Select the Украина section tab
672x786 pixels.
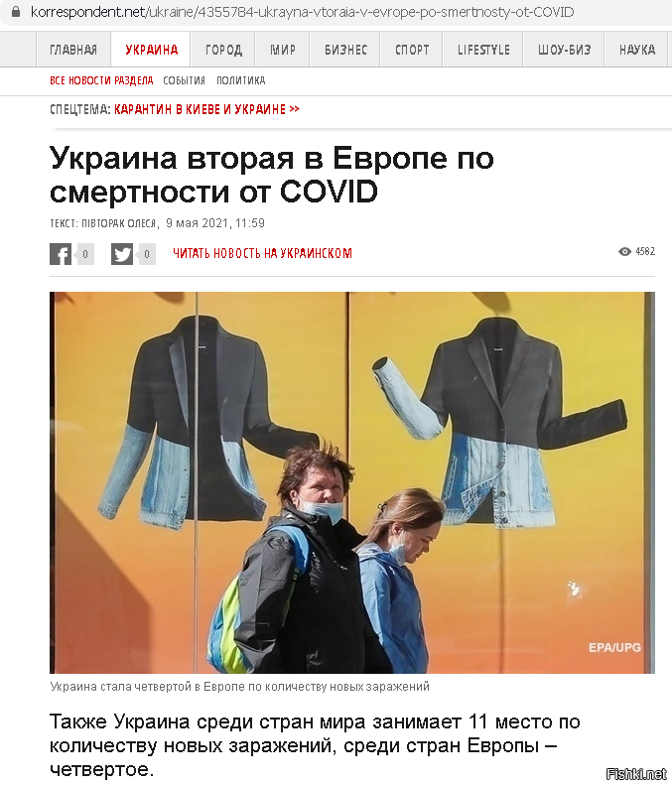[151, 50]
